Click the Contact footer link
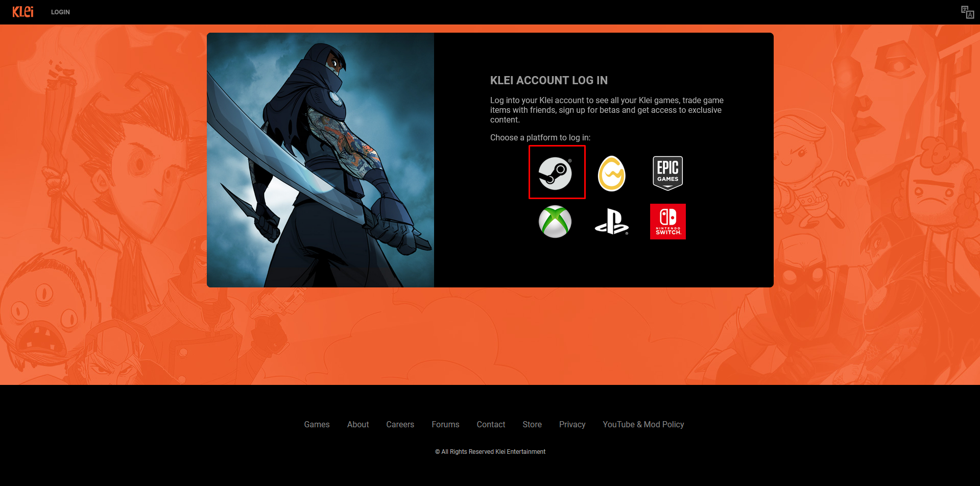 (491, 424)
